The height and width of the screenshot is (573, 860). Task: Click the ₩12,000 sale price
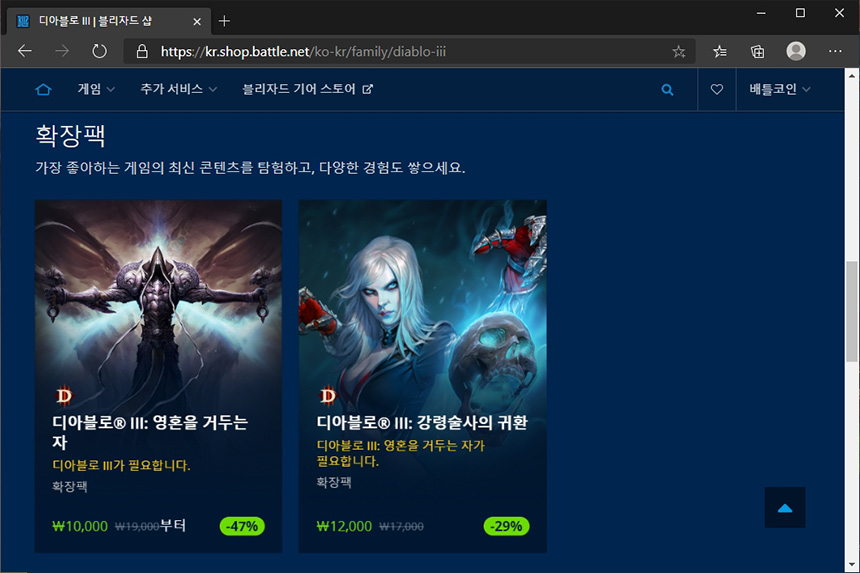pos(344,526)
